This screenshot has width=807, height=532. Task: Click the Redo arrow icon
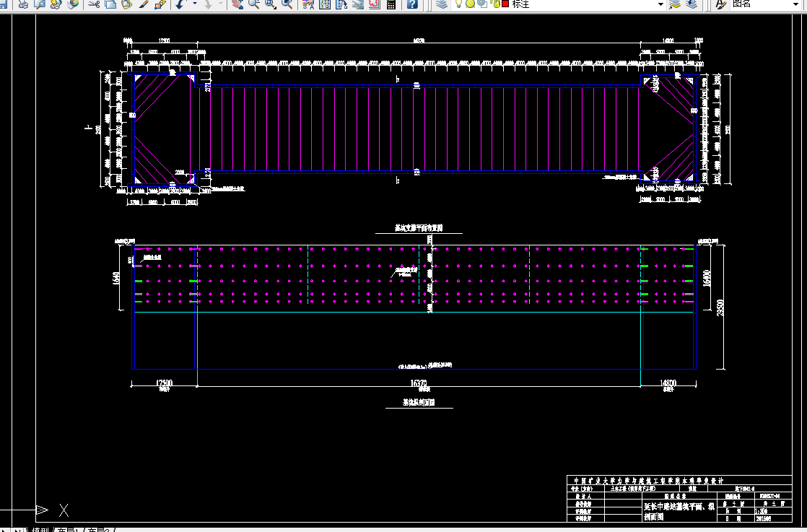click(207, 4)
